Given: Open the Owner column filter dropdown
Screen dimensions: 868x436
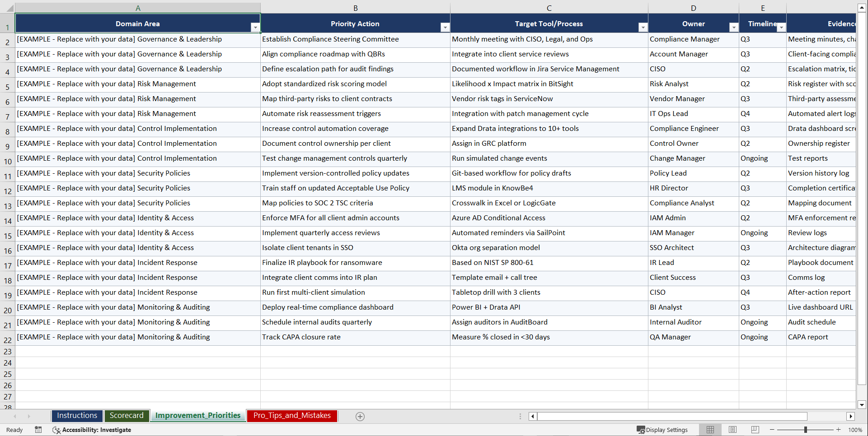Looking at the screenshot, I should [733, 27].
